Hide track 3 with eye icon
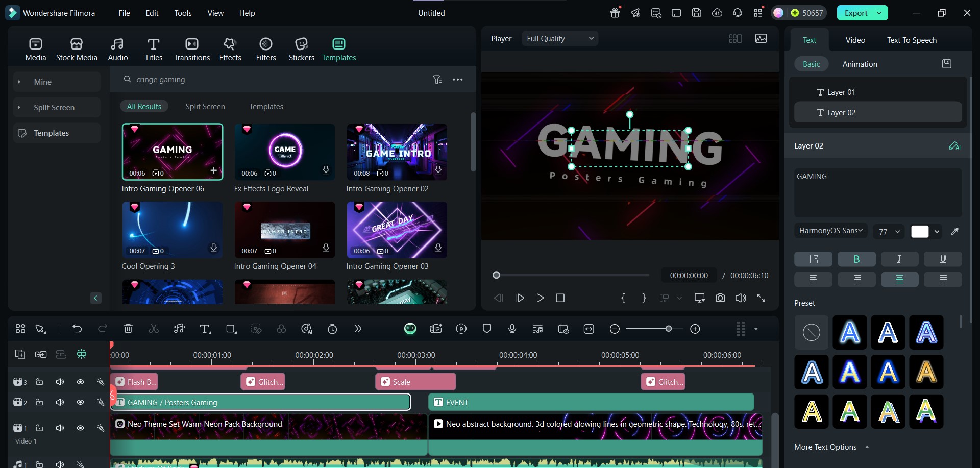Image resolution: width=980 pixels, height=468 pixels. [80, 382]
